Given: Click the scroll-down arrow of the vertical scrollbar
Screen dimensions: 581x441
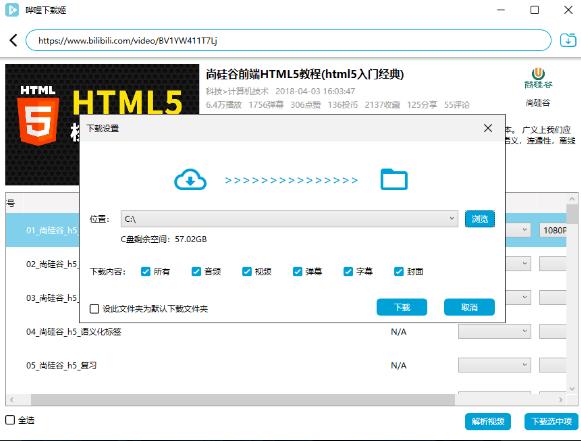Looking at the screenshot, I should pos(572,388).
